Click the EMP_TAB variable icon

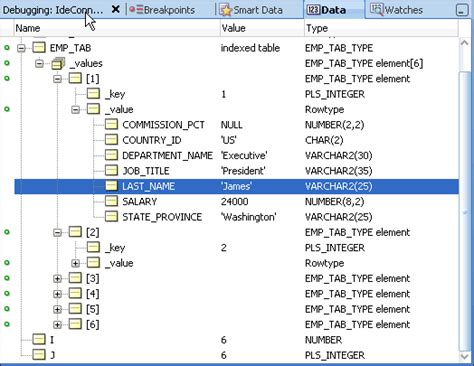click(39, 47)
